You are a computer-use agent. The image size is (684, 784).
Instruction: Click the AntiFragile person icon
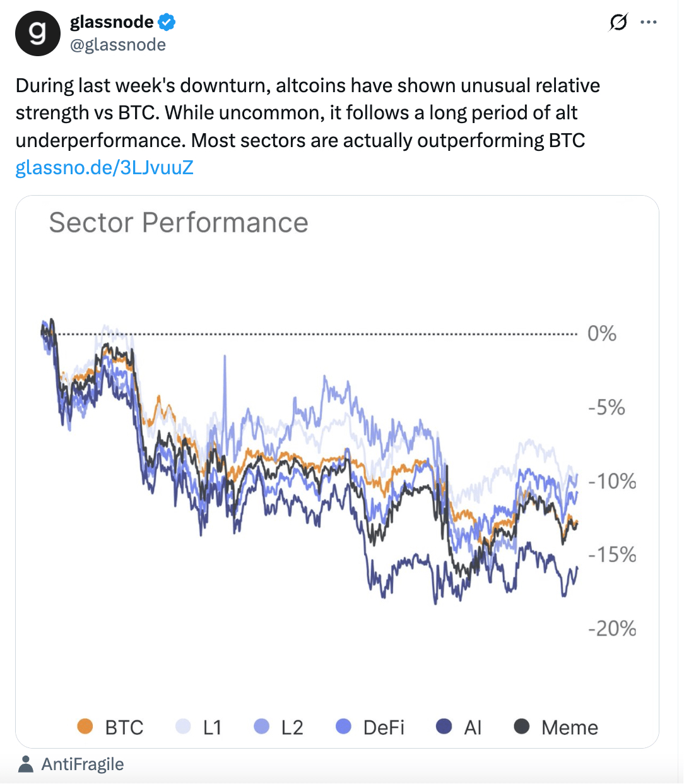[26, 764]
